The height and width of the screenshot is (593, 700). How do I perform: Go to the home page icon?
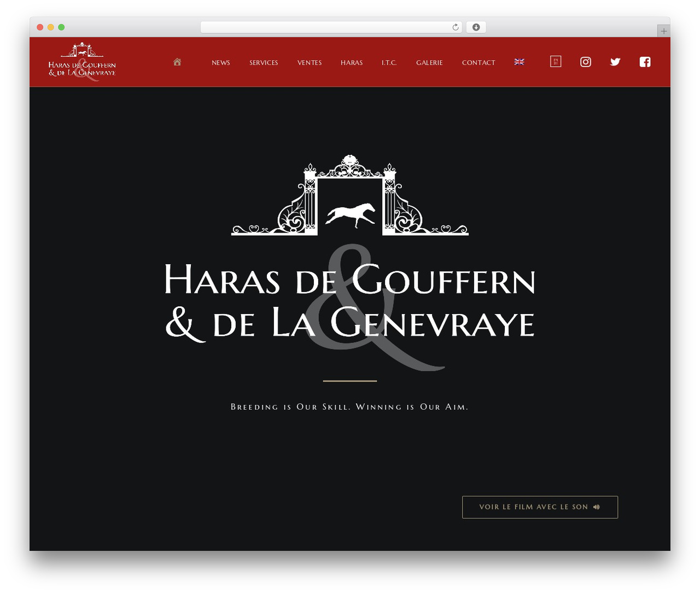pyautogui.click(x=177, y=62)
